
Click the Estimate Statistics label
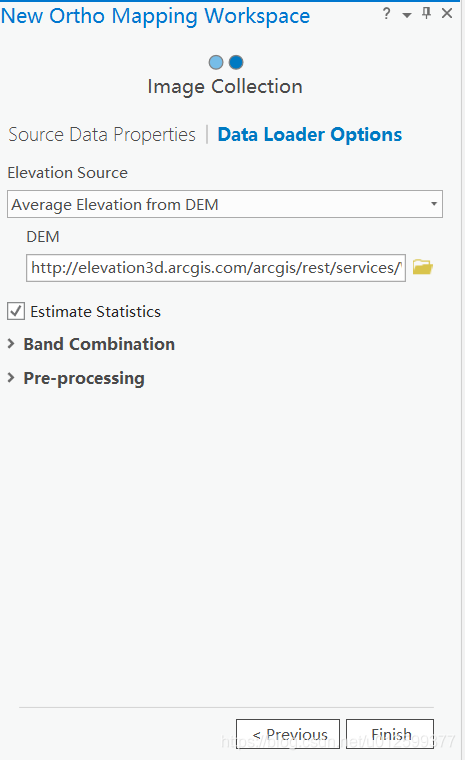coord(96,312)
